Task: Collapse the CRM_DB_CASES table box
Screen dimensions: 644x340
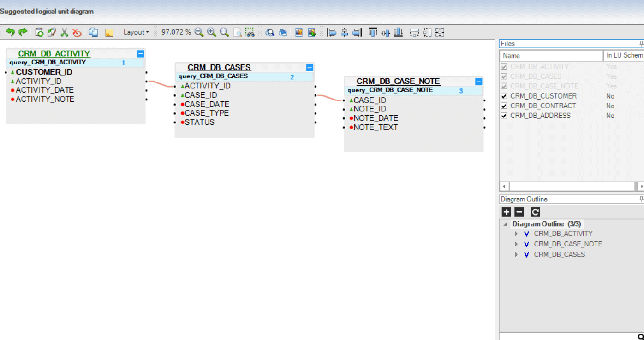Action: (x=310, y=68)
